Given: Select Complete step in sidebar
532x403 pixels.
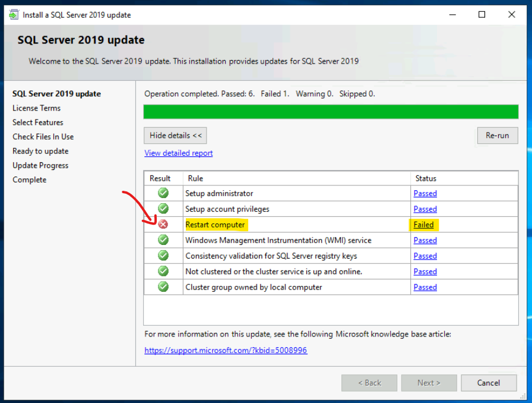Looking at the screenshot, I should click(x=30, y=180).
